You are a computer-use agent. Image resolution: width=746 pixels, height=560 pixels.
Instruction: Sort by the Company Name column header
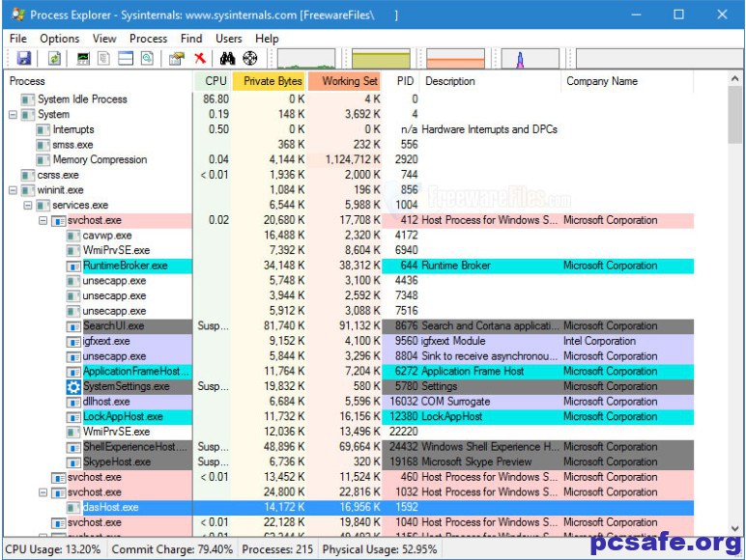click(627, 81)
